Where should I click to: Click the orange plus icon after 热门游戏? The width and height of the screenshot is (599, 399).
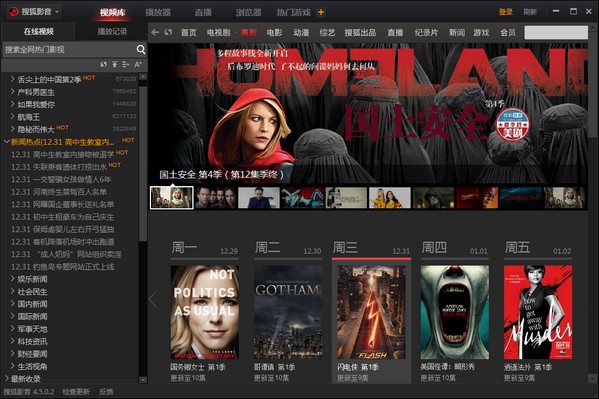click(x=321, y=12)
